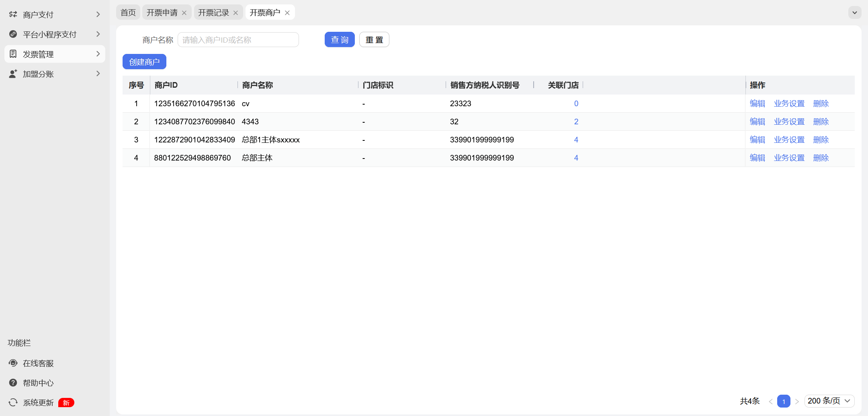Click 业务设置 for merchant 总部主体
The height and width of the screenshot is (416, 868).
pos(789,158)
